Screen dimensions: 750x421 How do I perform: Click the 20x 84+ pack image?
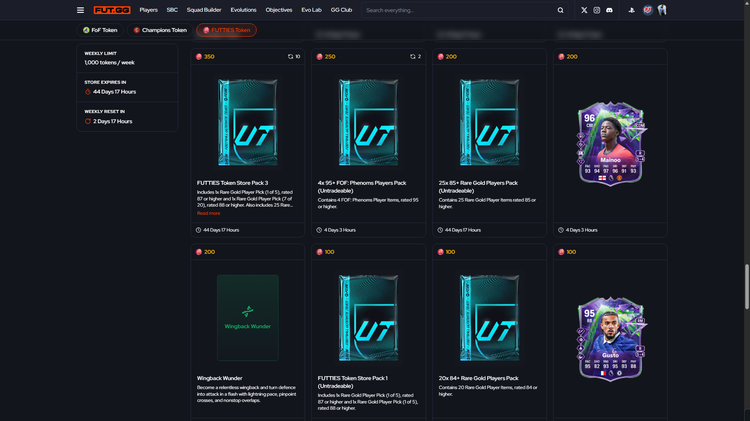tap(489, 318)
